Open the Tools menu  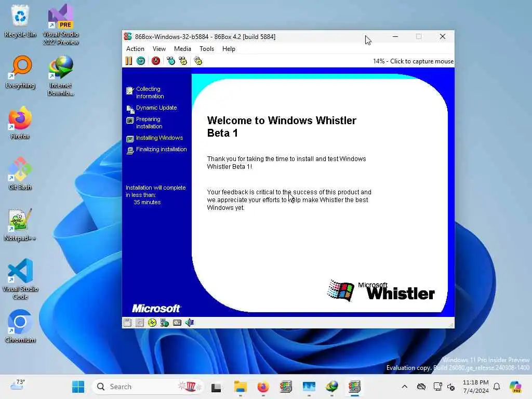coord(207,49)
